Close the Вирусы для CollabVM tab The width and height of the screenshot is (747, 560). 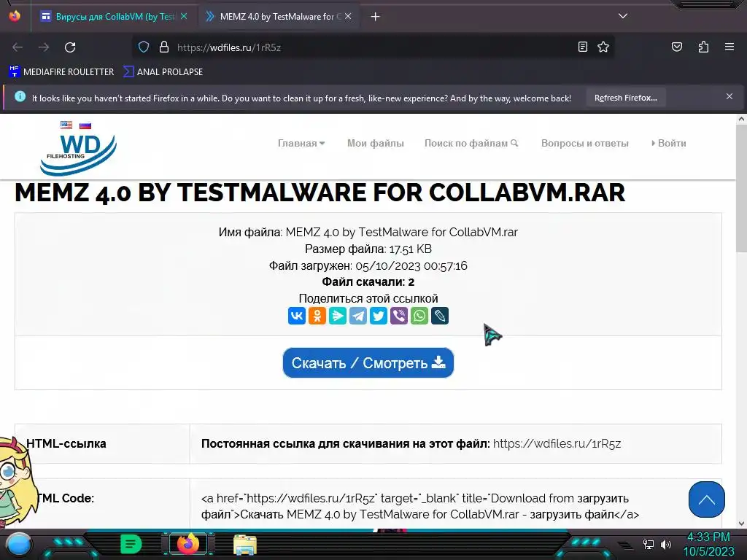[x=184, y=16]
